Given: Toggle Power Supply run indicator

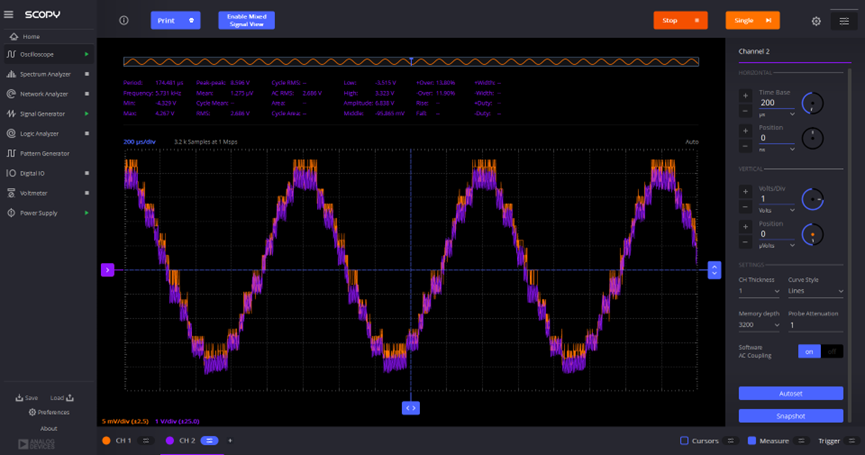Looking at the screenshot, I should (x=87, y=213).
